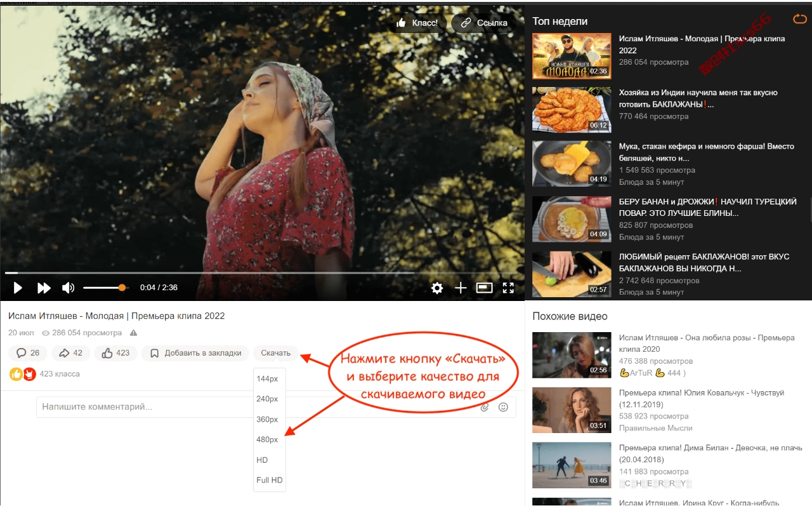Open the Скачать download dropdown
Viewport: 812px width, 508px height.
tap(275, 353)
